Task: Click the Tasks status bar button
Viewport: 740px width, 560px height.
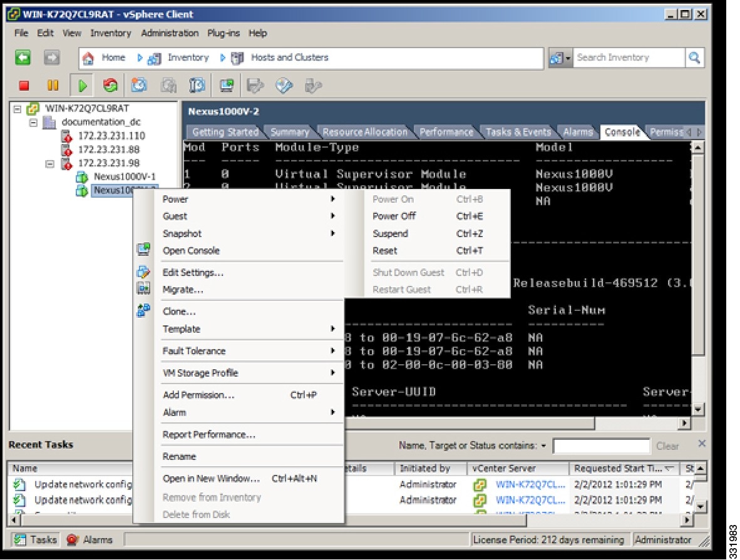Action: [36, 539]
